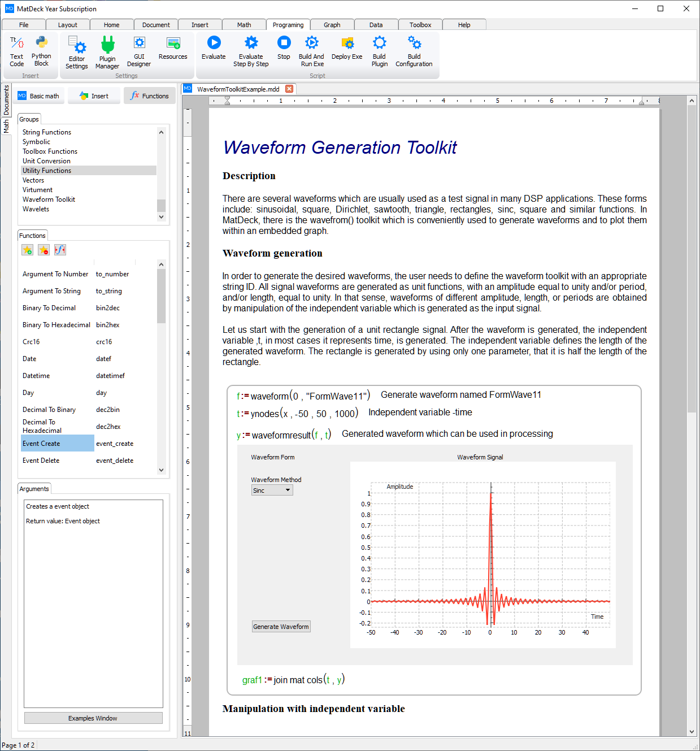Switch to the Graph ribbon tab

pos(332,25)
